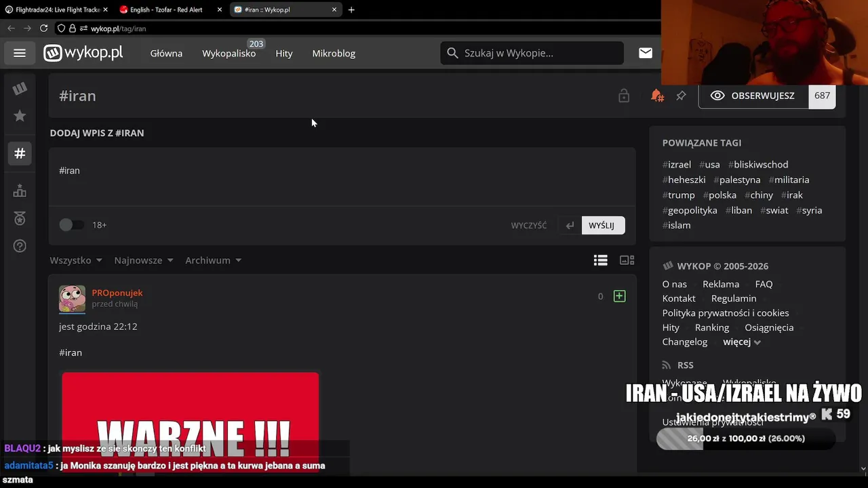Open the help question mark sidebar icon
868x488 pixels.
(20, 246)
